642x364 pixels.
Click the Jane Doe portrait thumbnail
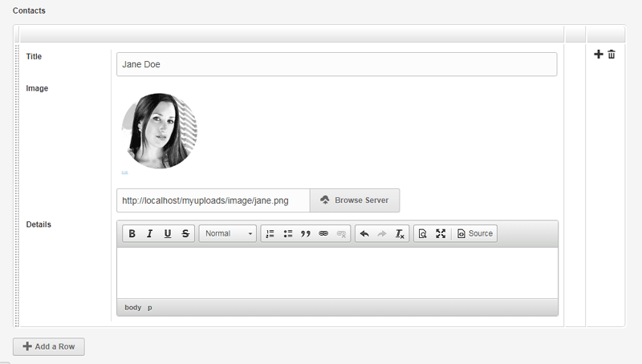tap(160, 131)
